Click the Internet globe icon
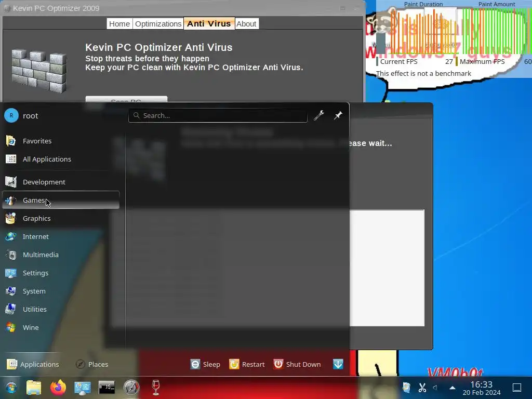This screenshot has height=399, width=532. click(x=11, y=236)
